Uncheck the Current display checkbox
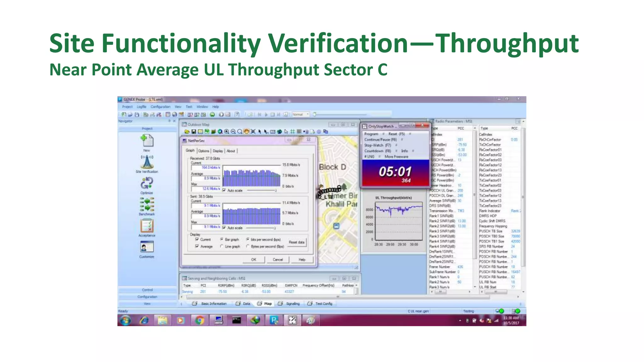Screen dimensions: 644x362 coord(197,239)
